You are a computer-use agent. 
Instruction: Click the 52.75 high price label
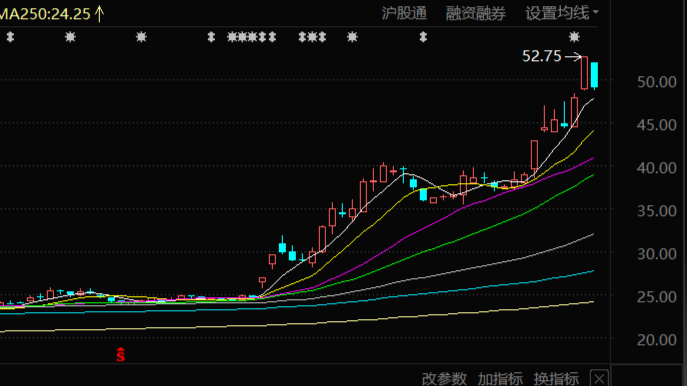542,56
